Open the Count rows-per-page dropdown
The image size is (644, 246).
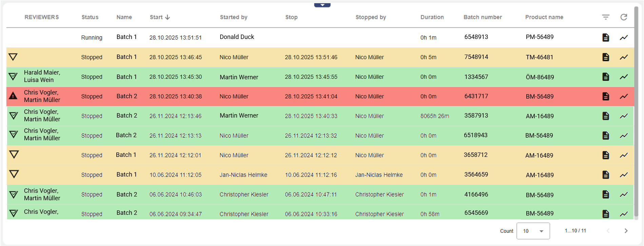pyautogui.click(x=533, y=231)
